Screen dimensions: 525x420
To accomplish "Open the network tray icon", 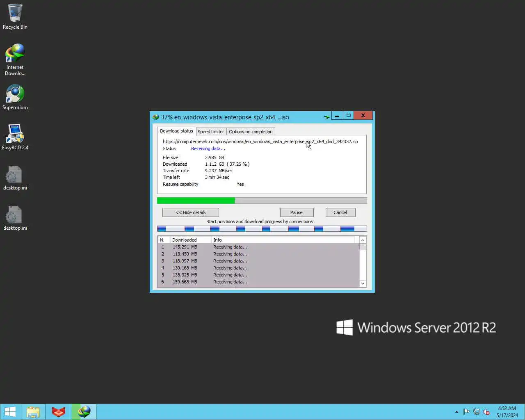I will 477,412.
